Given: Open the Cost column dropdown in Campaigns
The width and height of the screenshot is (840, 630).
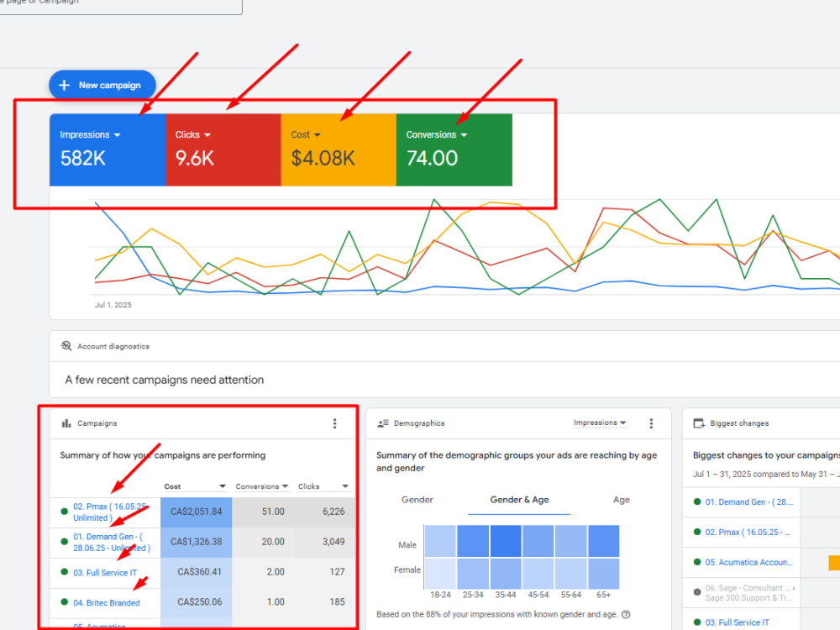Looking at the screenshot, I should (195, 486).
